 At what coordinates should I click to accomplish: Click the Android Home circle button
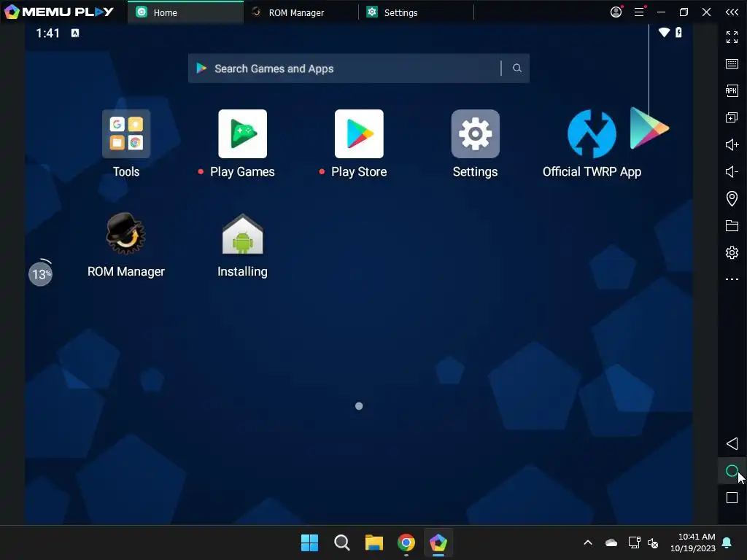[x=732, y=471]
